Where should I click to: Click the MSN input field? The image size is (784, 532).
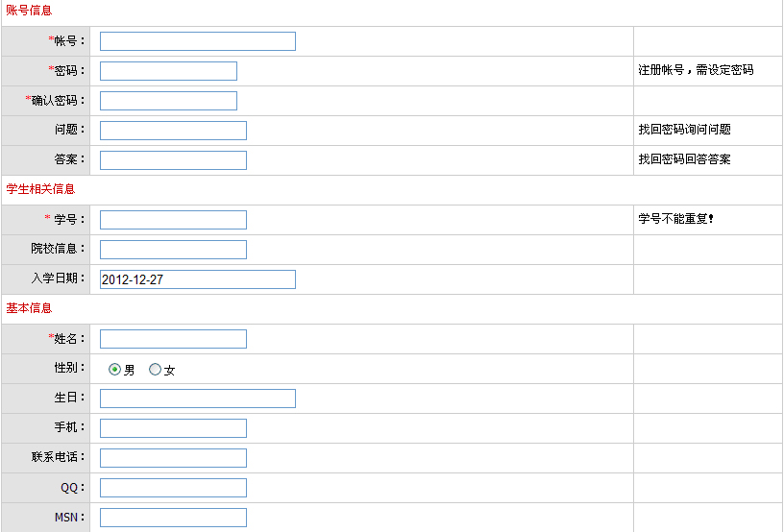click(173, 518)
